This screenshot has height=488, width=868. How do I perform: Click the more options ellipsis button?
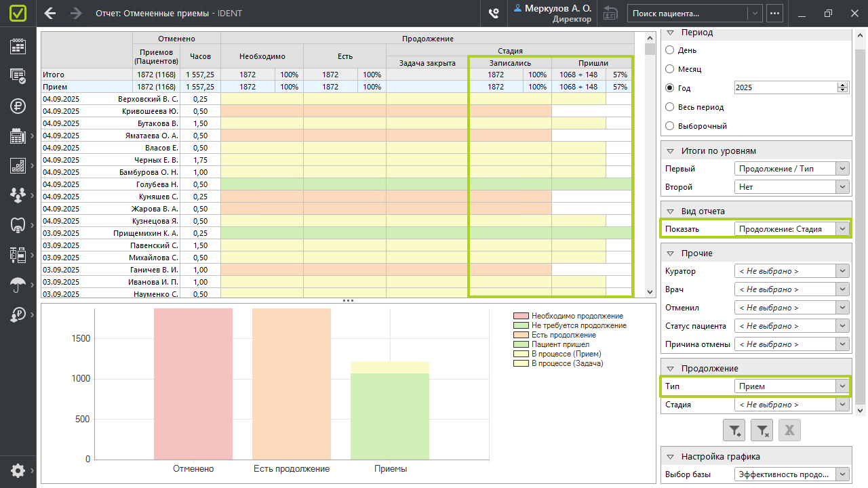[x=774, y=13]
